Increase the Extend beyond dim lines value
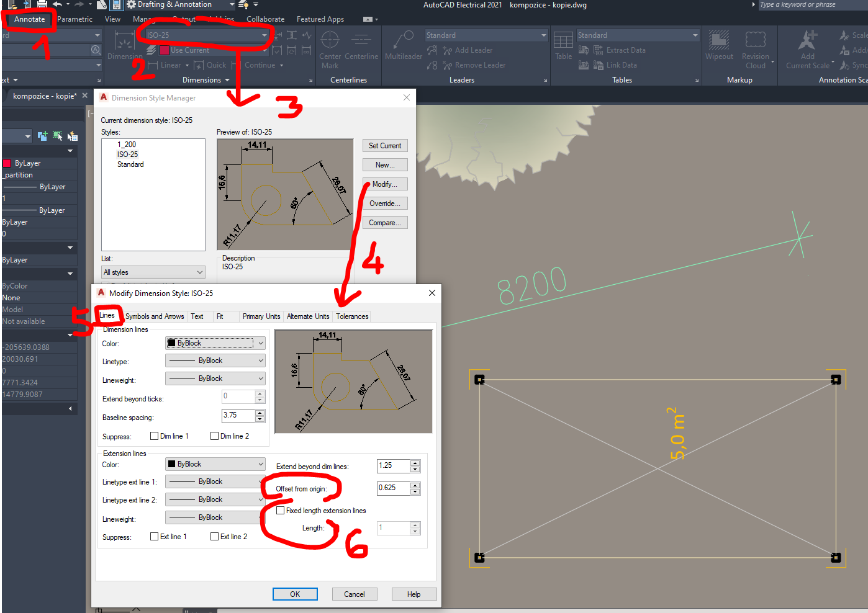Viewport: 868px width, 613px height. (415, 462)
